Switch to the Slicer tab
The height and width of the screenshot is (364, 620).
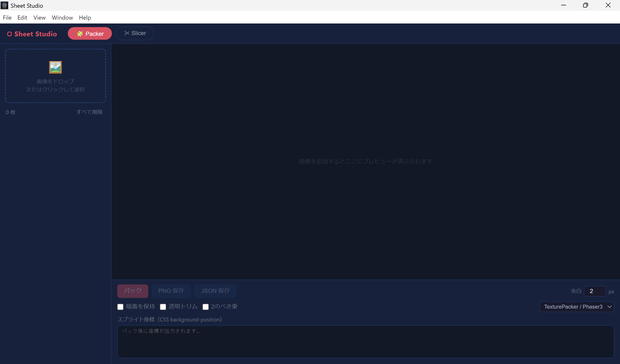click(135, 33)
